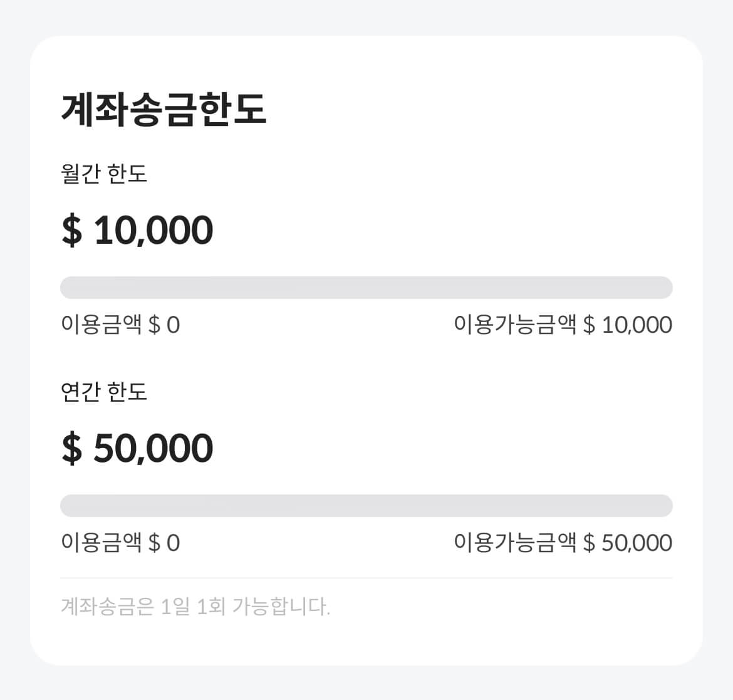Viewport: 733px width, 700px height.
Task: Click the $ 50,000 yearly limit amount
Action: 138,446
